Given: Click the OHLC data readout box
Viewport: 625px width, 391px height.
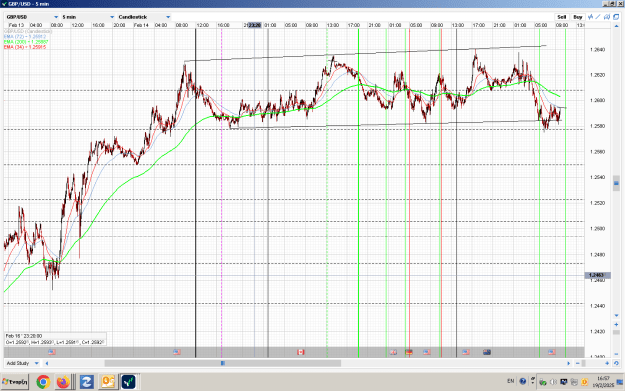Looking at the screenshot, I should (55, 339).
